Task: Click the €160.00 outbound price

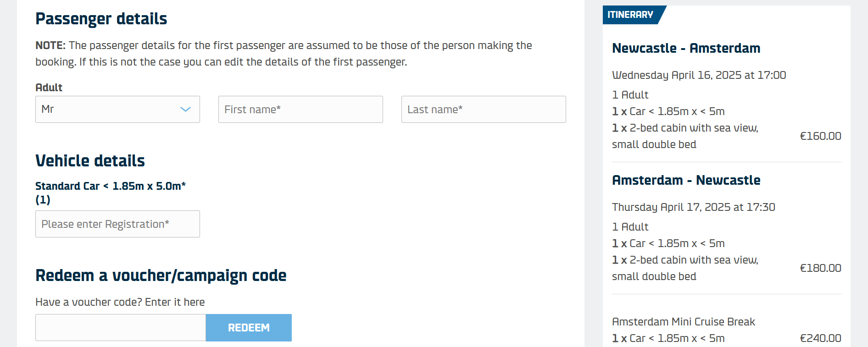Action: coord(820,136)
